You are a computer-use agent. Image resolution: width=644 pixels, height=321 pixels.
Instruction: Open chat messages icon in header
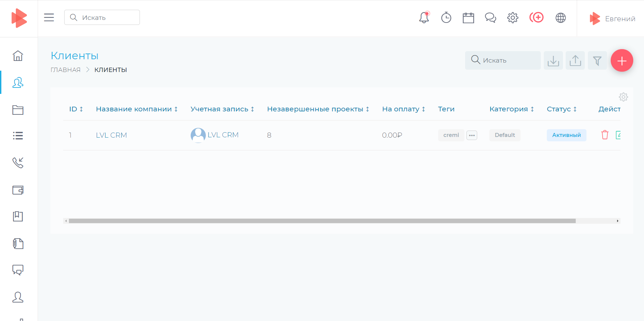(490, 17)
